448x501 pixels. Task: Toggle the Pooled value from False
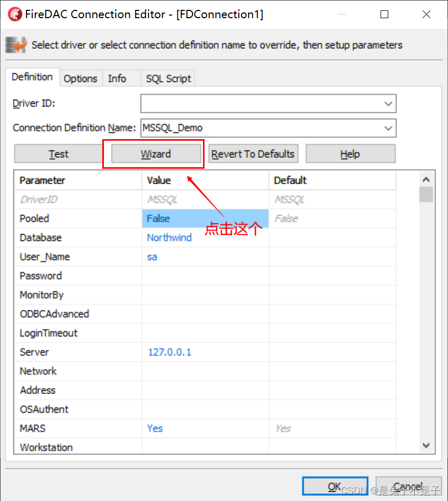(x=158, y=218)
